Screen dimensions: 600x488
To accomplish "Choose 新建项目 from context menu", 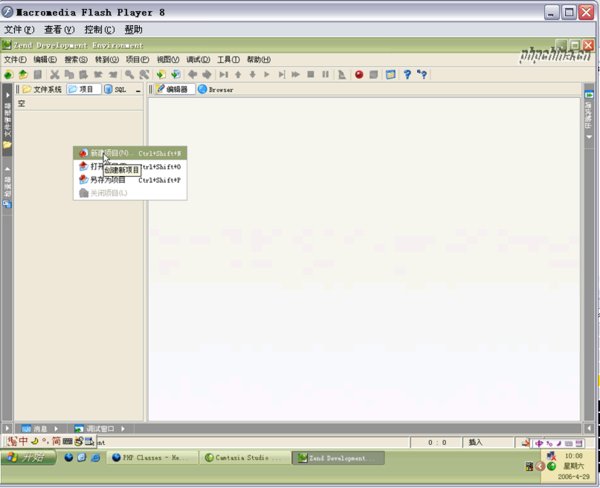I will pyautogui.click(x=130, y=153).
